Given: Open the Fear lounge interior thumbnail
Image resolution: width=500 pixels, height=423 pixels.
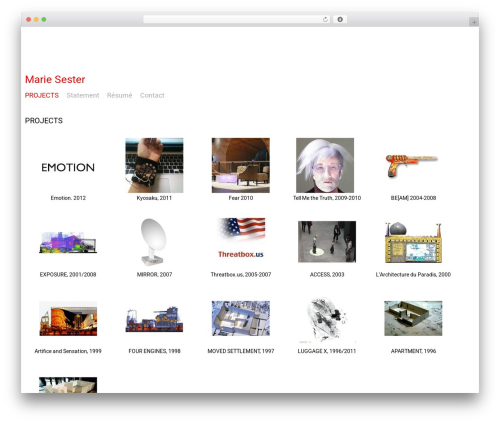Looking at the screenshot, I should 241,165.
